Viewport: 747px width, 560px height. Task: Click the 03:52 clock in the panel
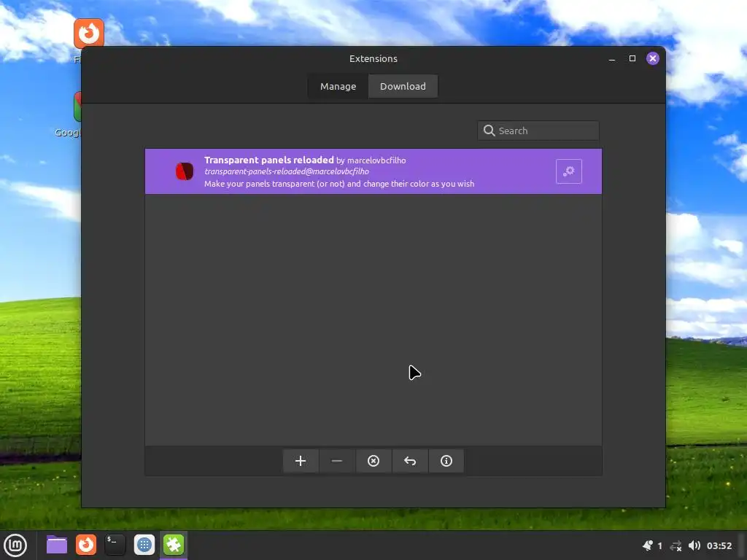point(719,545)
